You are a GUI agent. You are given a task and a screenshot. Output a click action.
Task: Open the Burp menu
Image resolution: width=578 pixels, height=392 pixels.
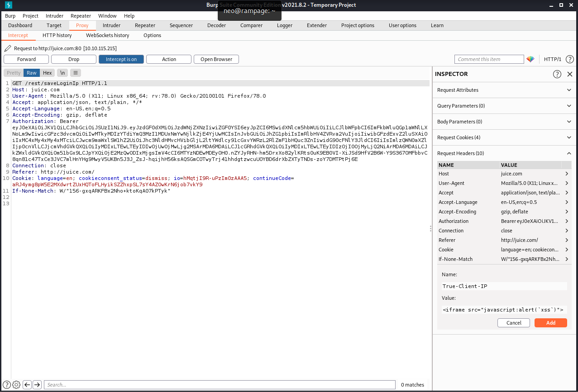(10, 16)
